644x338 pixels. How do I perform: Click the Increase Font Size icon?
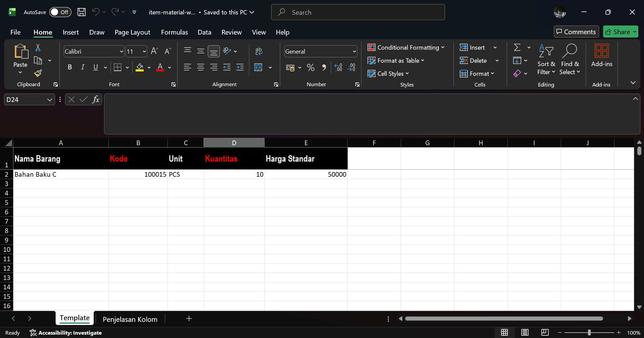click(x=154, y=51)
